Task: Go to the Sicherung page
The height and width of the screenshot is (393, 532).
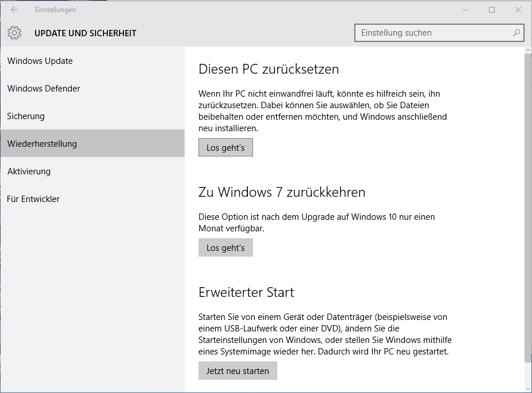Action: pyautogui.click(x=92, y=116)
